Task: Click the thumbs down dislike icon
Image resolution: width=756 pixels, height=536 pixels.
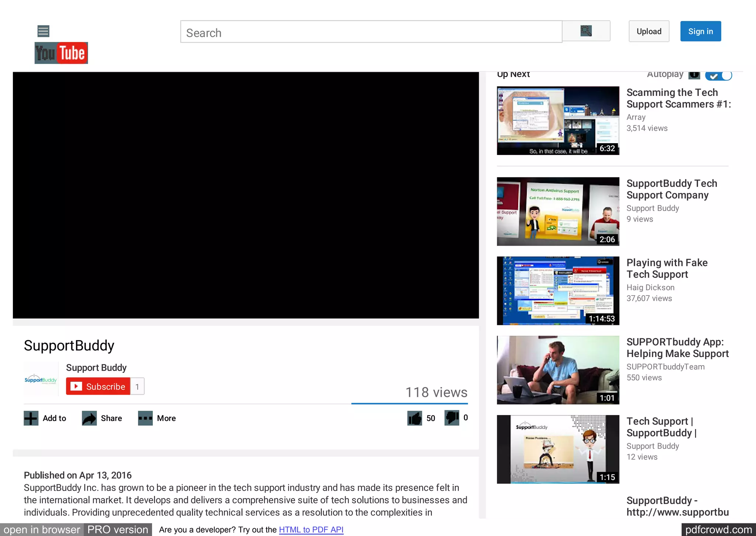Action: click(452, 418)
